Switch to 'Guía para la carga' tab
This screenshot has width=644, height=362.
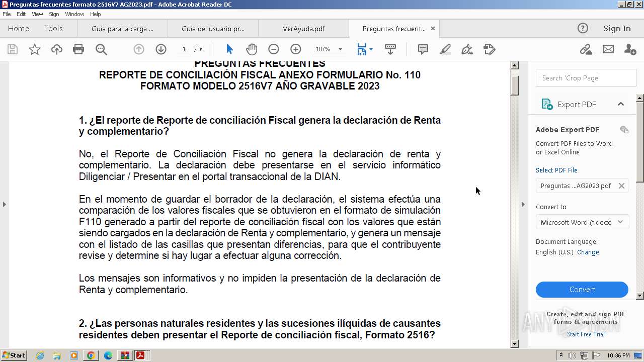click(x=122, y=29)
